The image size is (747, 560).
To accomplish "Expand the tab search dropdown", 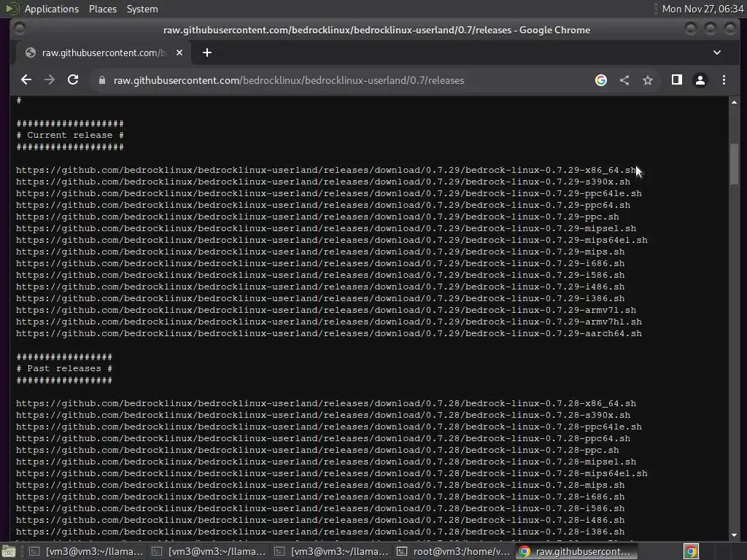I will tap(716, 52).
